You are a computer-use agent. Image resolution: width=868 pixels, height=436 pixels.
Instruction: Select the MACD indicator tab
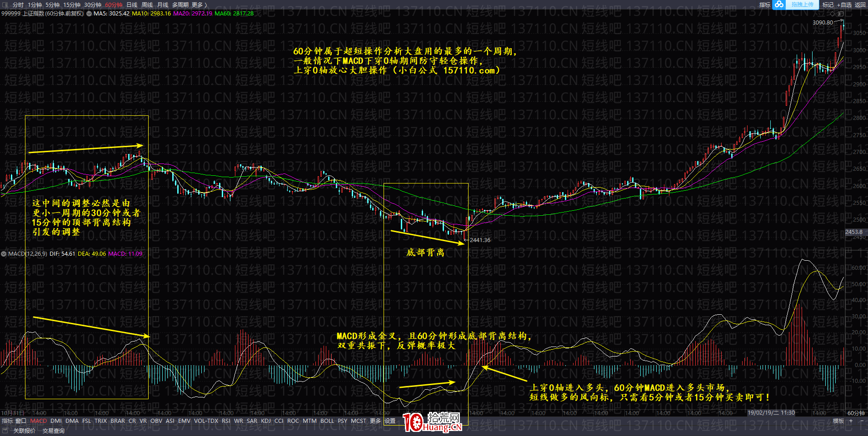click(x=39, y=421)
